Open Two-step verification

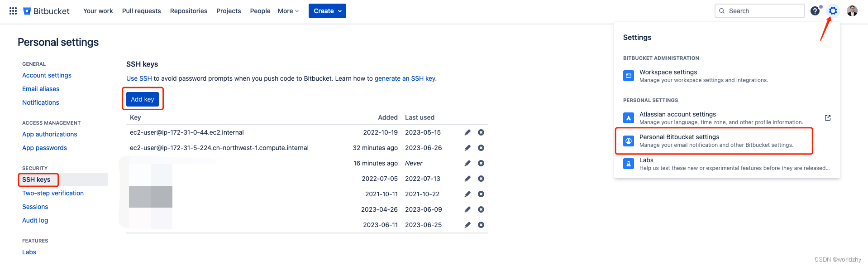53,193
